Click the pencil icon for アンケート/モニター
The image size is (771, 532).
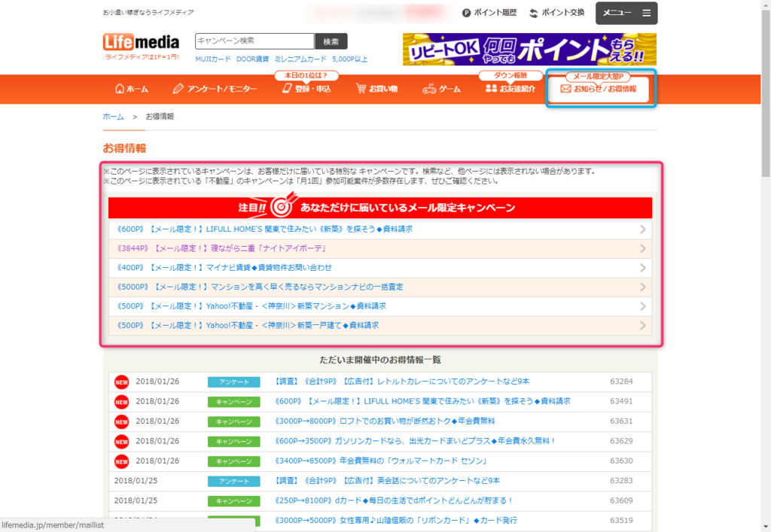coord(178,89)
